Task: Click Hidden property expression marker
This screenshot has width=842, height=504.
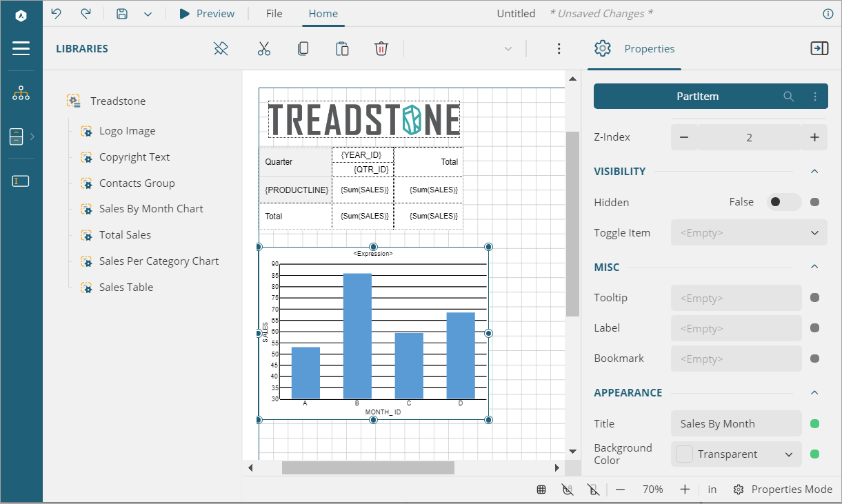Action: [x=814, y=202]
